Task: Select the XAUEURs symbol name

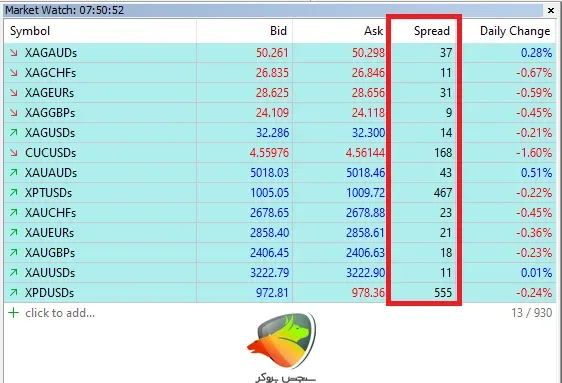Action: pos(49,233)
